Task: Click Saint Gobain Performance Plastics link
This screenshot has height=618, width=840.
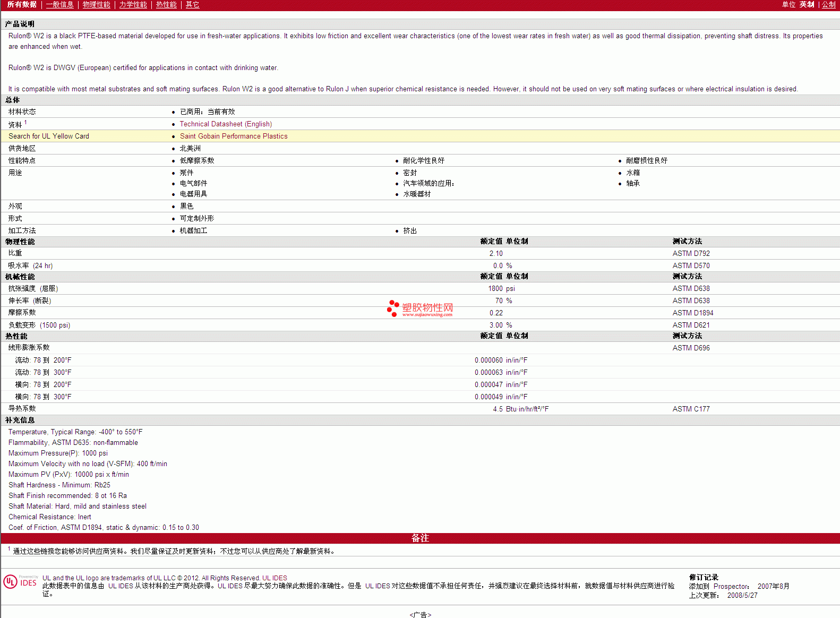Action: click(234, 136)
